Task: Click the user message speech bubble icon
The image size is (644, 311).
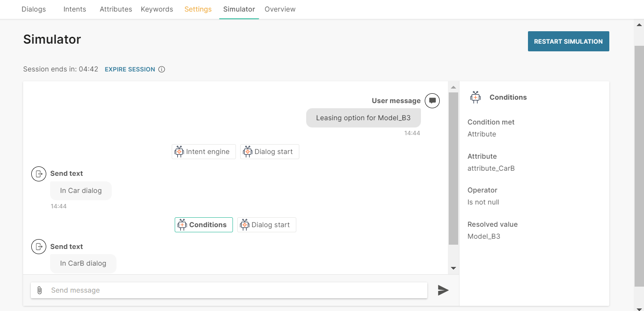Action: coord(432,101)
